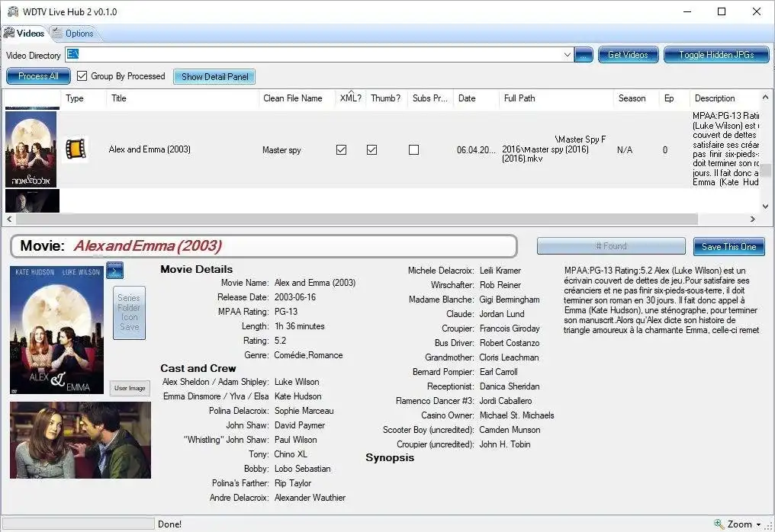This screenshot has width=775, height=532.
Task: Click the Save This One button
Action: click(x=729, y=246)
